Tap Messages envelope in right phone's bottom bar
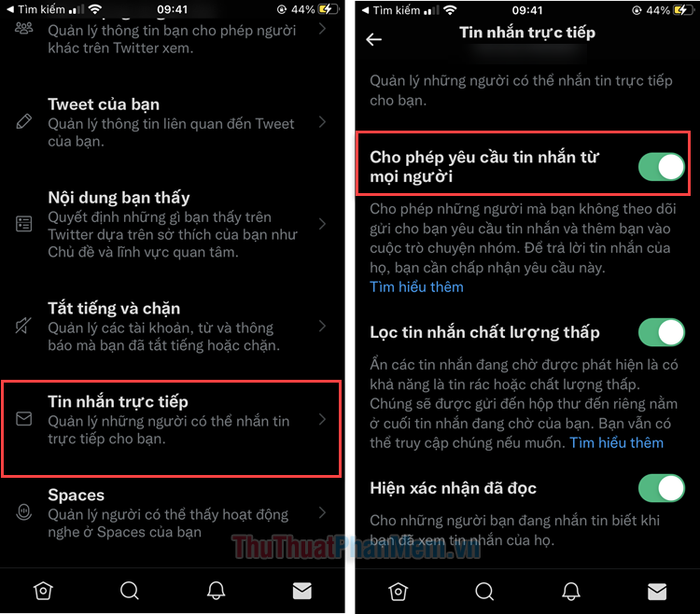 tap(657, 592)
